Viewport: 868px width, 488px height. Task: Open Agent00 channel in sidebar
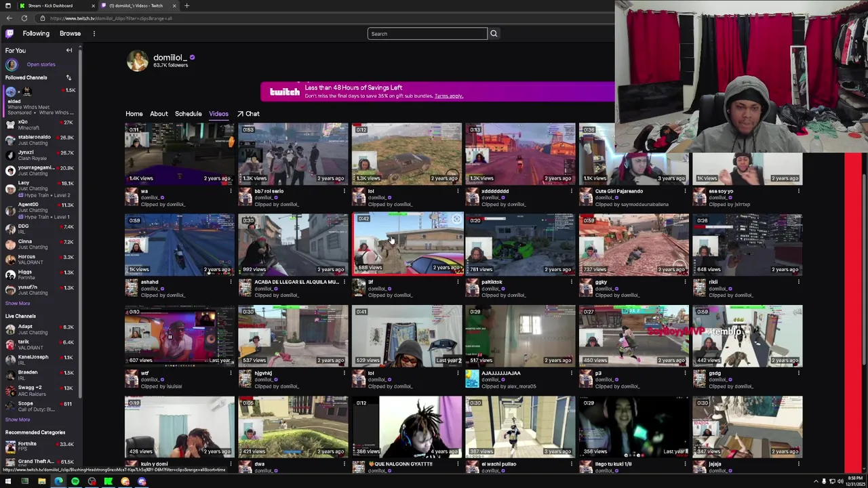[x=39, y=210]
